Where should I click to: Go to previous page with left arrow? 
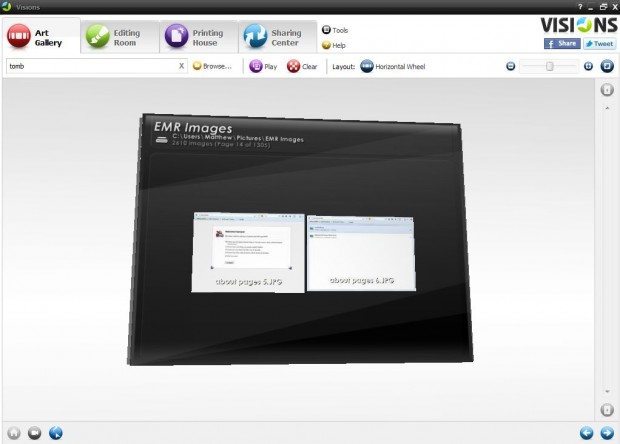[586, 433]
